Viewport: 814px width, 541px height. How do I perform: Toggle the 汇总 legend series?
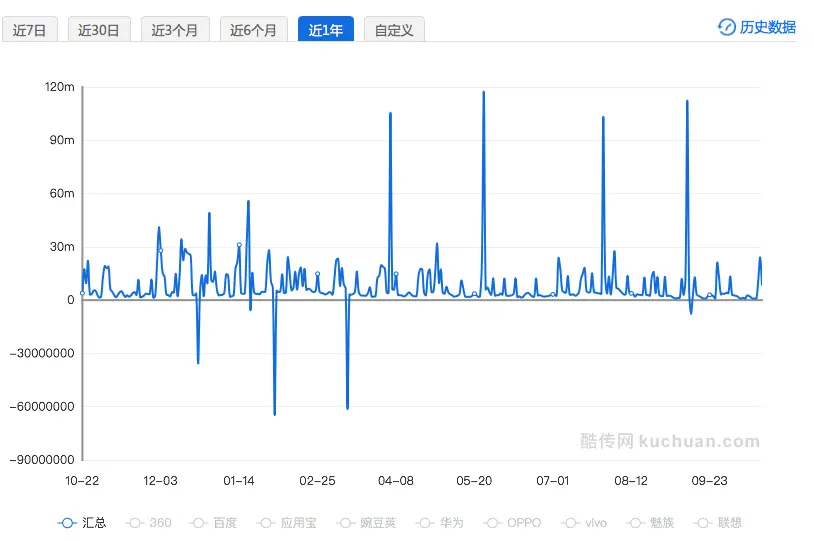[82, 523]
